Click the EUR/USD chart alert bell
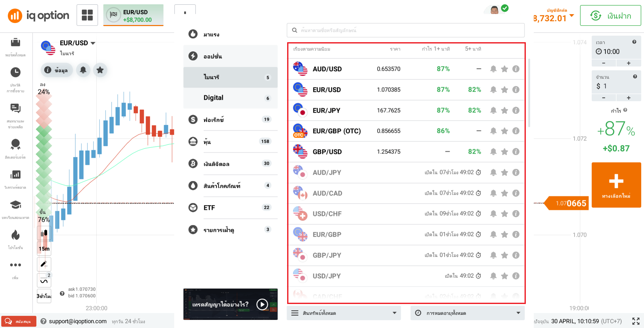The width and height of the screenshot is (644, 328). point(83,70)
